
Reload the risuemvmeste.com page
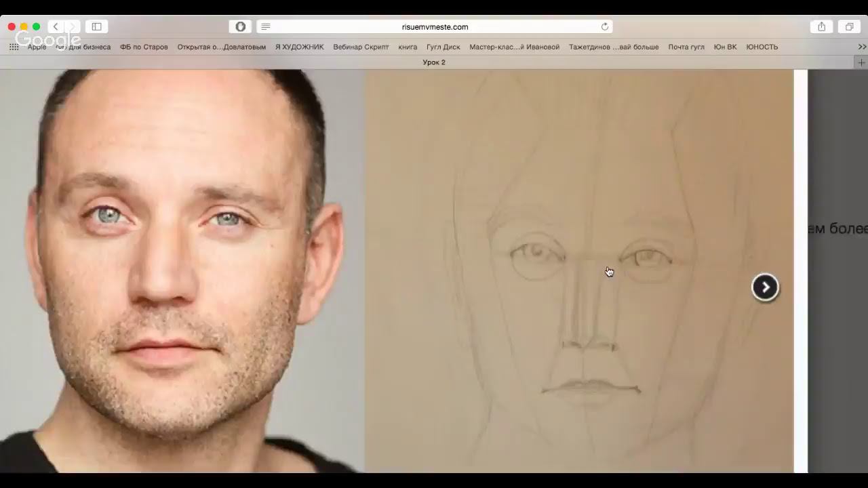(x=605, y=26)
